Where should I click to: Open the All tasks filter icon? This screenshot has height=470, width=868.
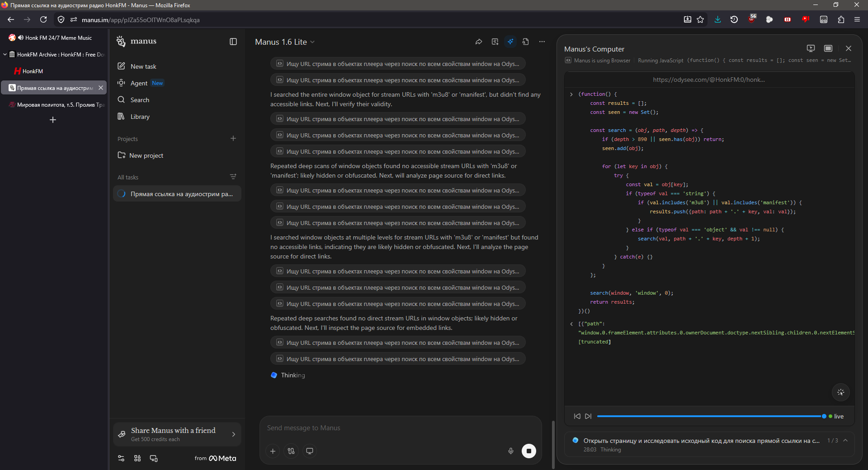coord(233,177)
